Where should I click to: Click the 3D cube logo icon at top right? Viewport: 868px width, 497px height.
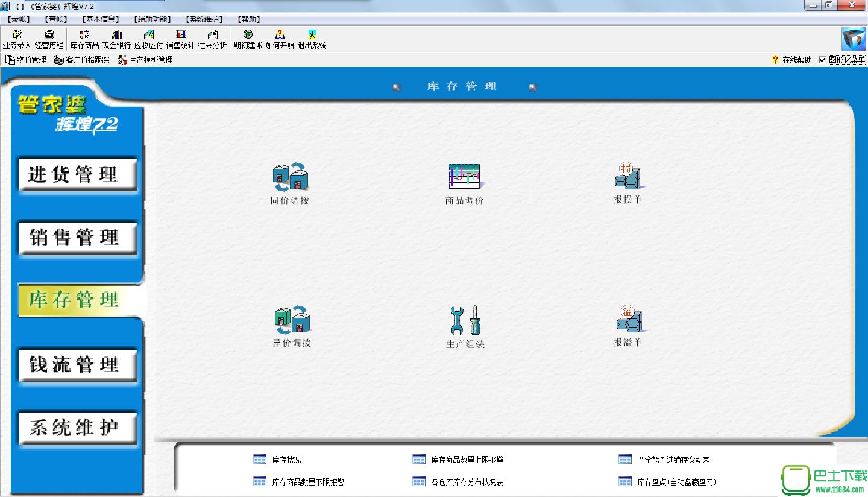tap(854, 39)
